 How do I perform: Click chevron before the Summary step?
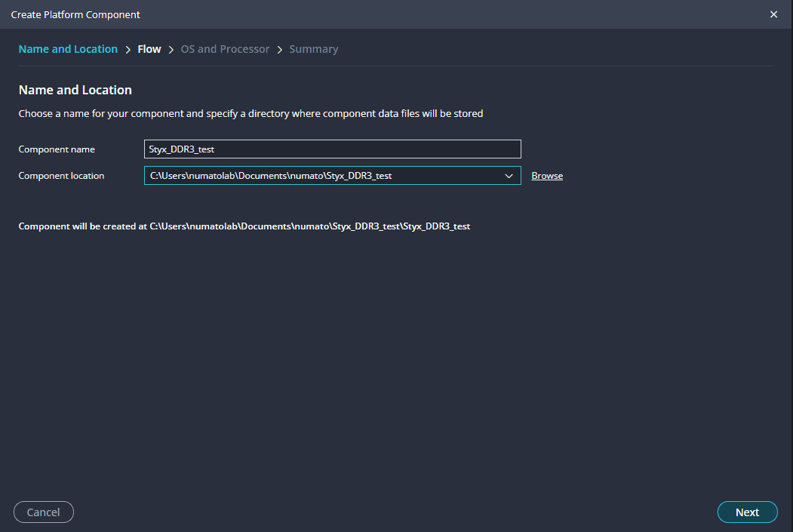[280, 49]
